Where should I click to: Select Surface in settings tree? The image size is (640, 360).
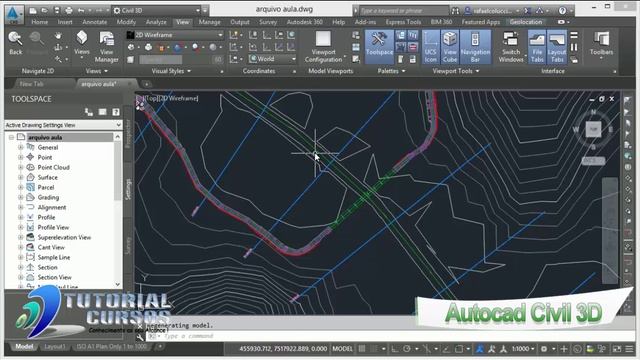[47, 178]
